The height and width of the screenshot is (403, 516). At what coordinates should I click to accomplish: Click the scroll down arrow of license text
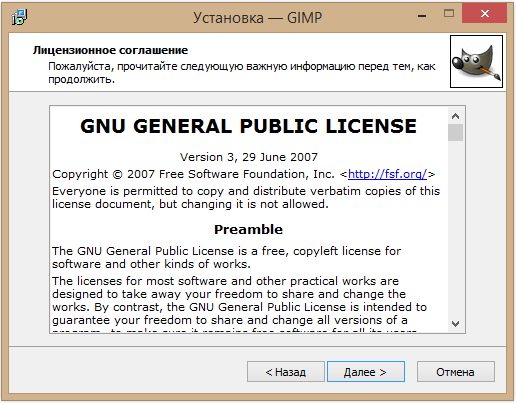[455, 323]
